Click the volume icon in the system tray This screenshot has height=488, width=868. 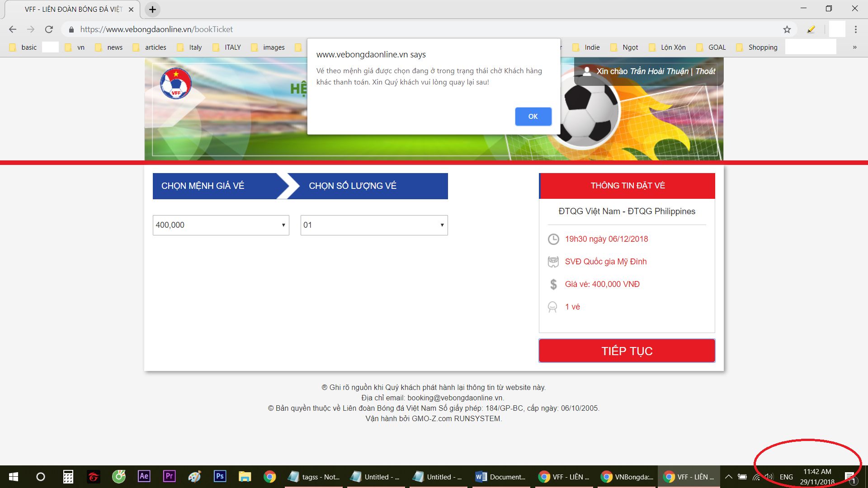769,477
